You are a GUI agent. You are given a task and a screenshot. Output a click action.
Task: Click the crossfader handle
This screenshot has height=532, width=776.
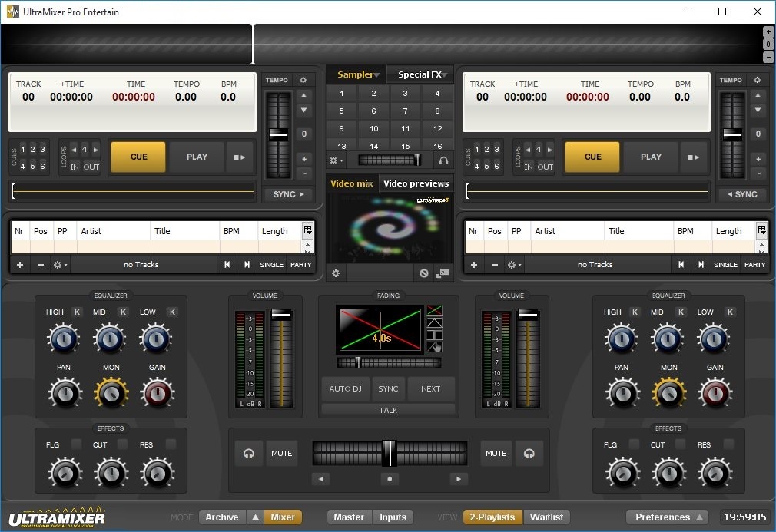tap(390, 453)
